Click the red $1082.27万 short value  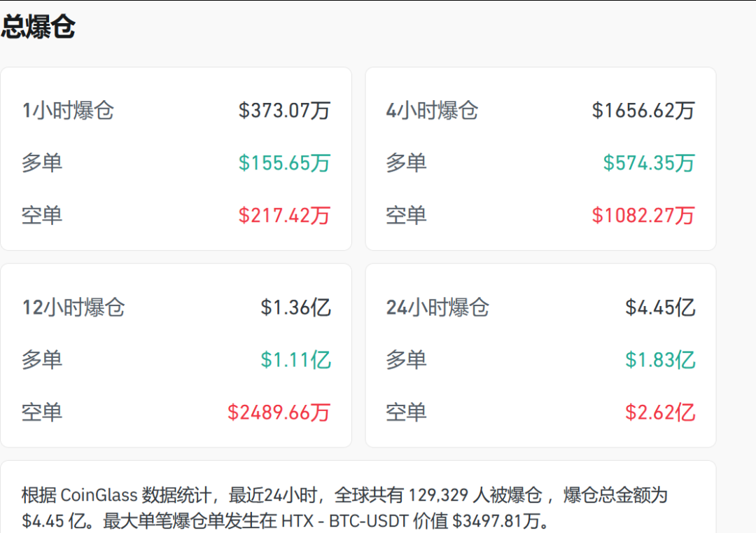[x=643, y=215]
